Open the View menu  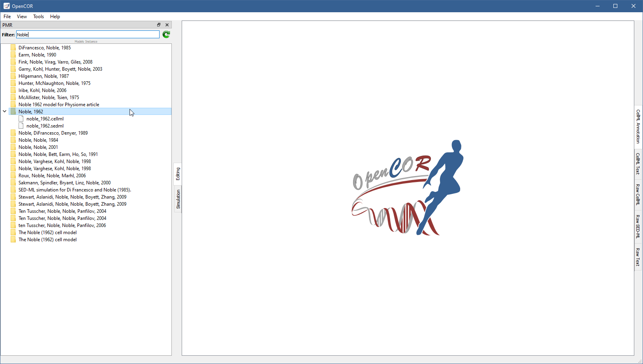(x=22, y=17)
